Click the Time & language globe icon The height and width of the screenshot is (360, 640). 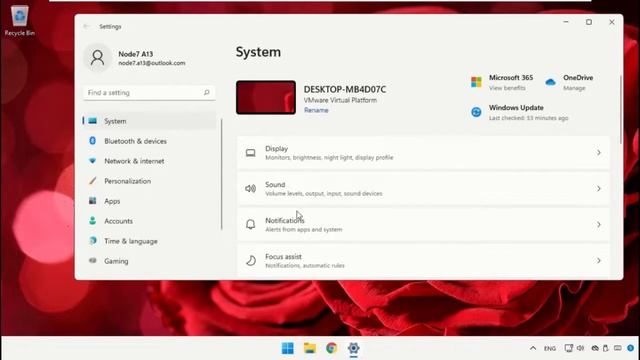(x=93, y=240)
